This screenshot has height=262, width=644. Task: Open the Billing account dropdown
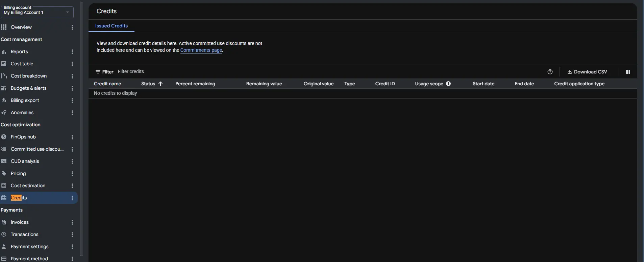tap(37, 12)
